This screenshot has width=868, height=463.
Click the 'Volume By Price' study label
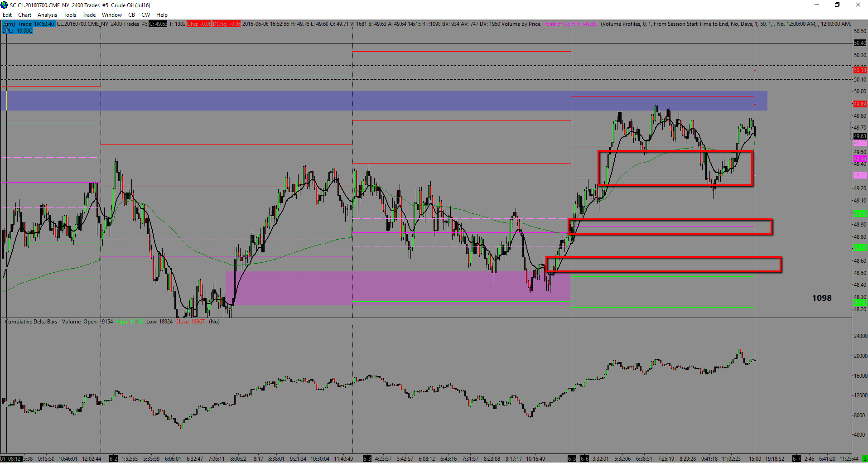point(521,24)
